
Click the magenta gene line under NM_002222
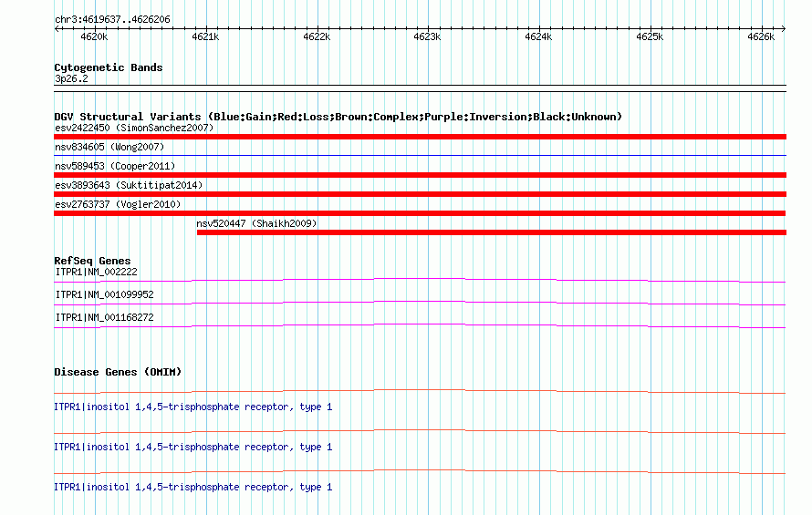pyautogui.click(x=420, y=280)
